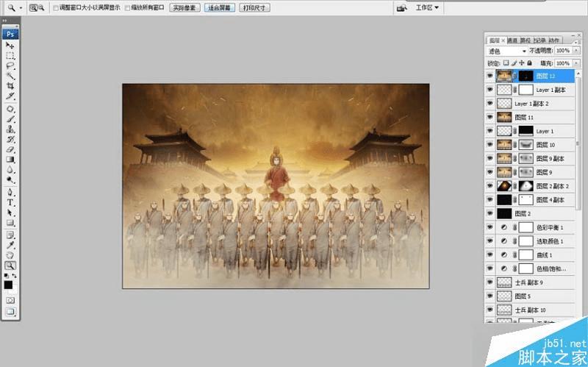
Task: Click the 实际像素 button
Action: point(185,7)
